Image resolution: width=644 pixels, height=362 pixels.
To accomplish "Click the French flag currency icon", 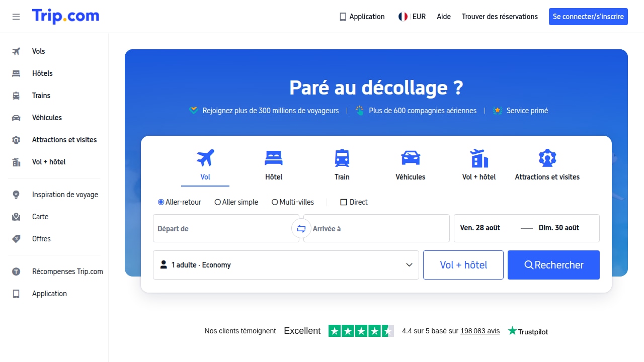I will (x=403, y=17).
